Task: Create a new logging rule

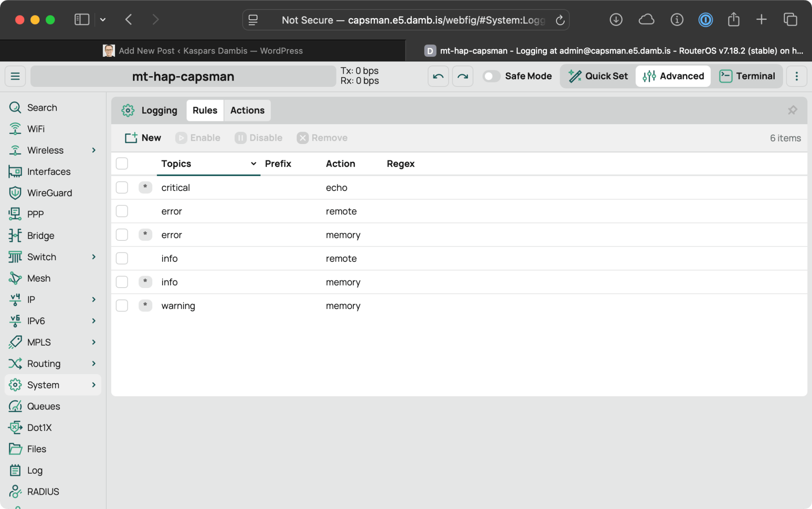Action: [x=143, y=138]
